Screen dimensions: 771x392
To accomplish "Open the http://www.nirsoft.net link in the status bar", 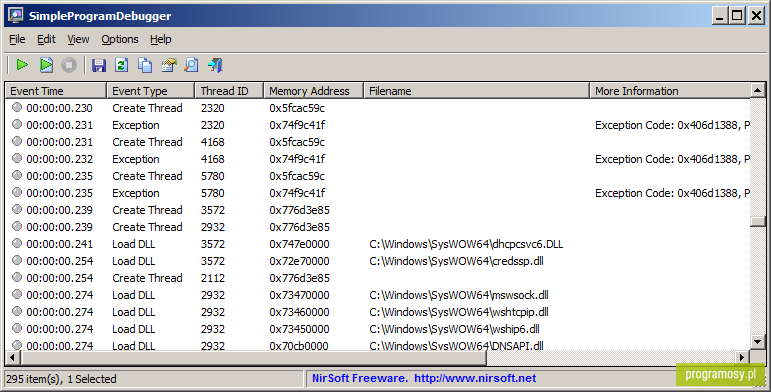I will pos(474,378).
